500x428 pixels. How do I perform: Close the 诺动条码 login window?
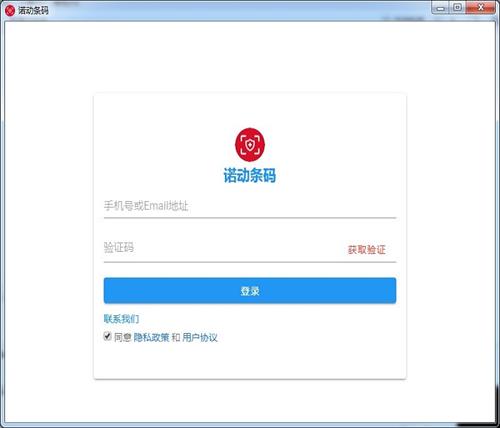pos(480,8)
